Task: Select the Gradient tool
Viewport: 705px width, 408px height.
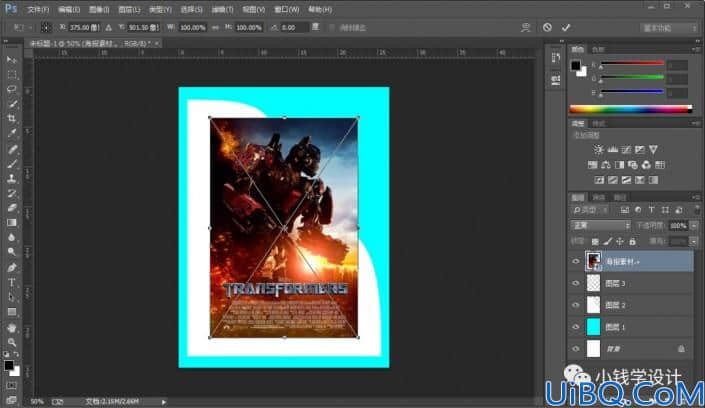Action: coord(12,223)
